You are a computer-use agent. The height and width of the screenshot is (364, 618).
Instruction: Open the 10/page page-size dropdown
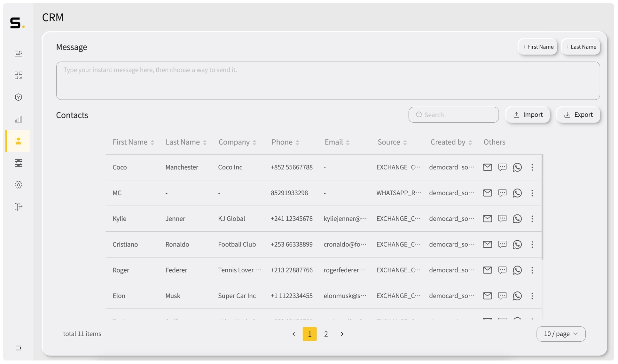(x=561, y=334)
